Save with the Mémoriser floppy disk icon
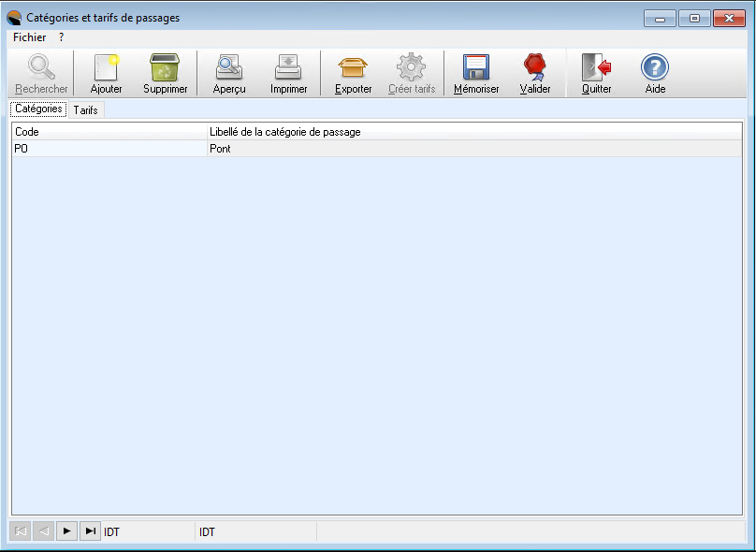This screenshot has width=756, height=552. coord(476,69)
